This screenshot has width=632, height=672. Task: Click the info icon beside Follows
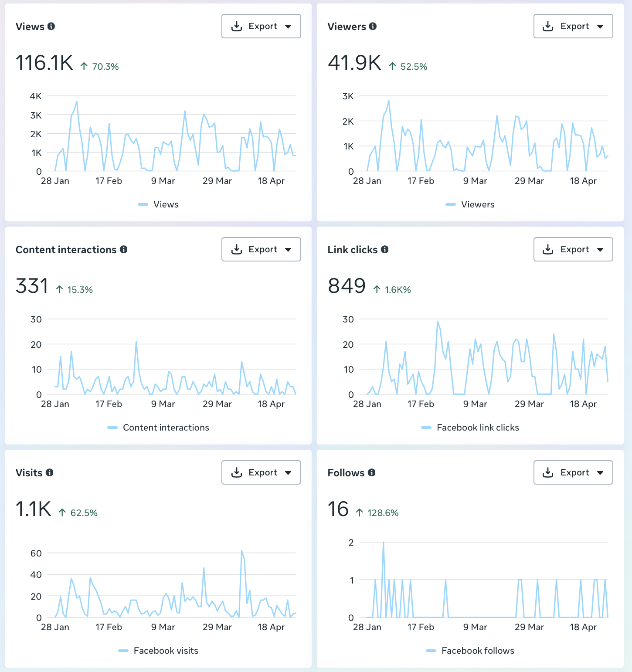tap(371, 472)
